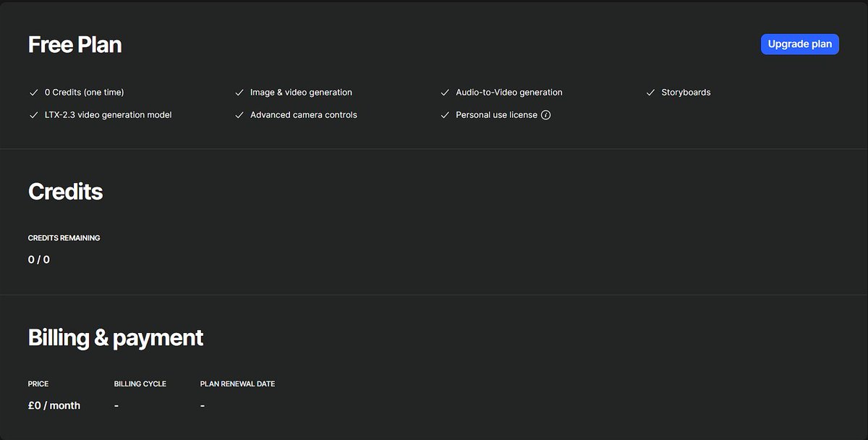Image resolution: width=868 pixels, height=440 pixels.
Task: Select the "Audio-to-Video generation" feature text
Action: [x=509, y=93]
